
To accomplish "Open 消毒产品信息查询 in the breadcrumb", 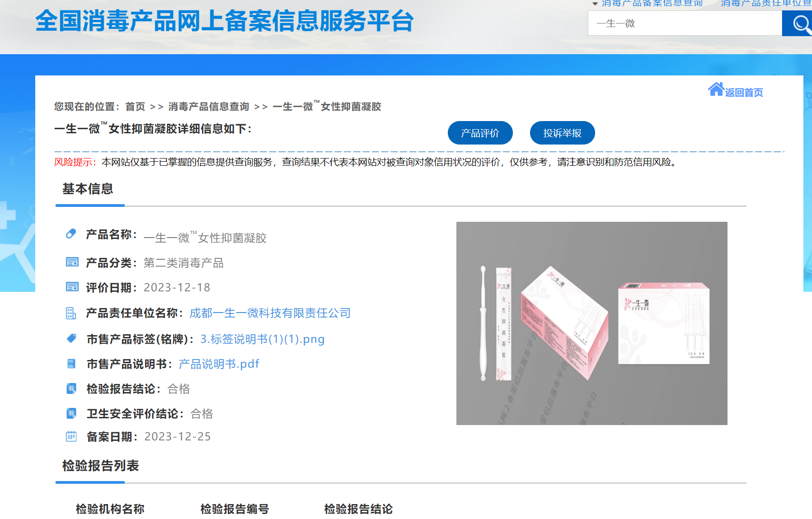I will [209, 107].
